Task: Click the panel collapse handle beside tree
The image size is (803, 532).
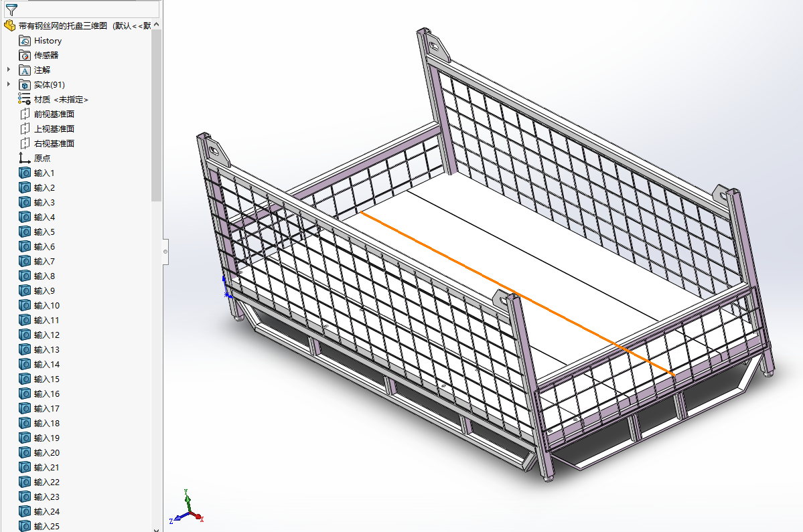Action: click(x=165, y=252)
